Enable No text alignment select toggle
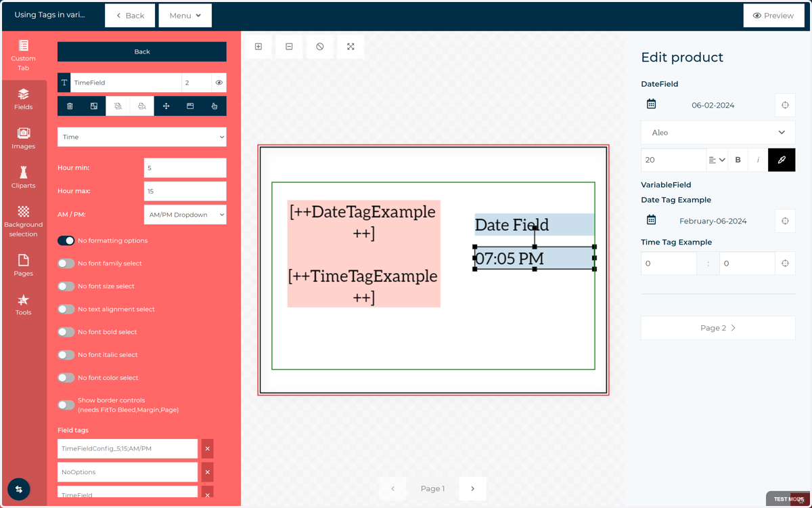 66,310
